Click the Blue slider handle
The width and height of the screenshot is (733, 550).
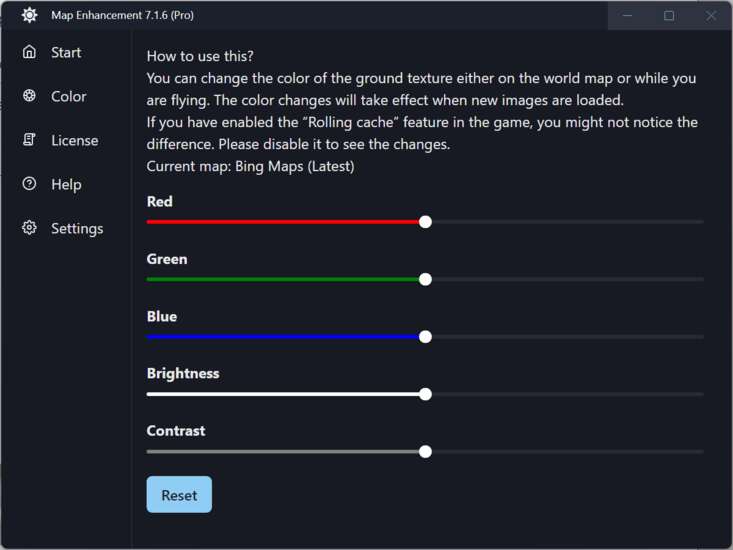point(425,337)
